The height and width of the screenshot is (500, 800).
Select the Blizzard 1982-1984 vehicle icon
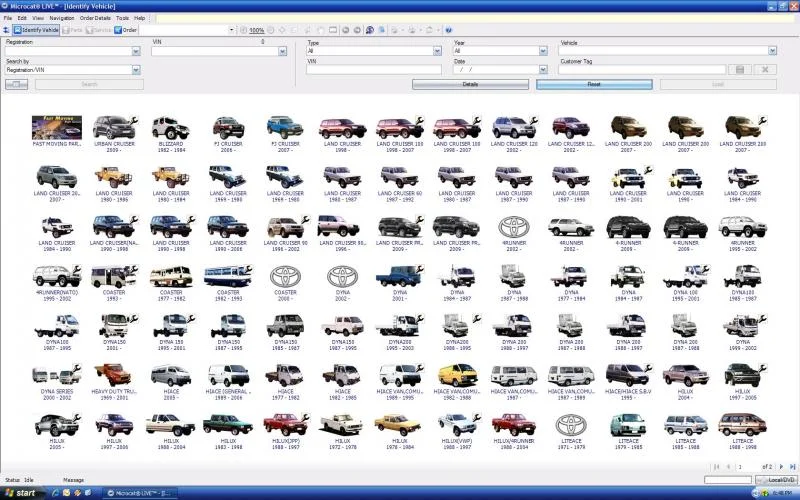171,128
